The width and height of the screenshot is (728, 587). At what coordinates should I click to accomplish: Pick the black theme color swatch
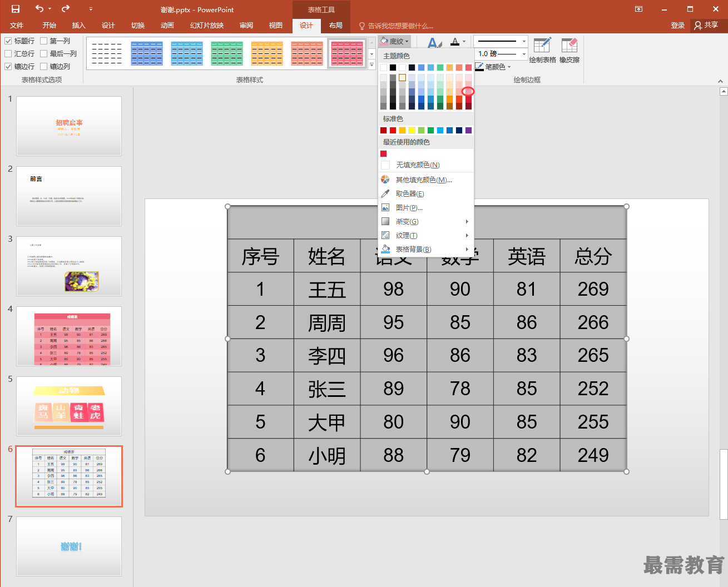pyautogui.click(x=393, y=67)
